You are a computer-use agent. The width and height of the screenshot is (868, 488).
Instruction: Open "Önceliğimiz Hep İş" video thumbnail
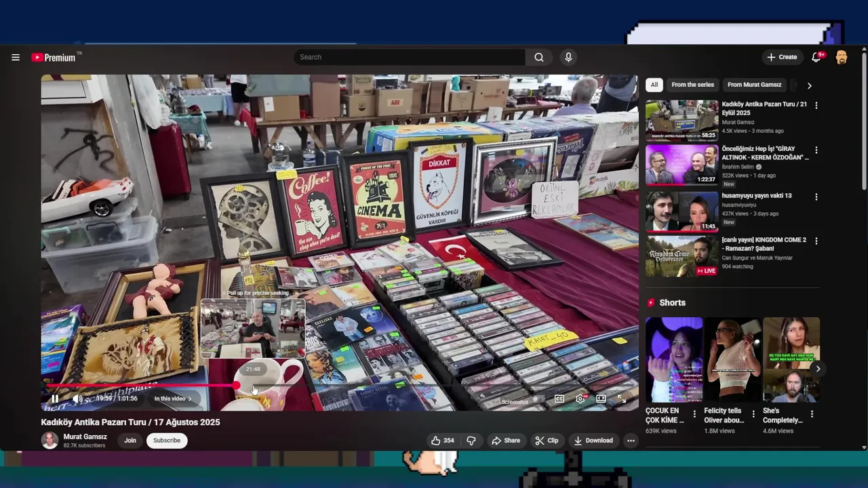click(682, 165)
